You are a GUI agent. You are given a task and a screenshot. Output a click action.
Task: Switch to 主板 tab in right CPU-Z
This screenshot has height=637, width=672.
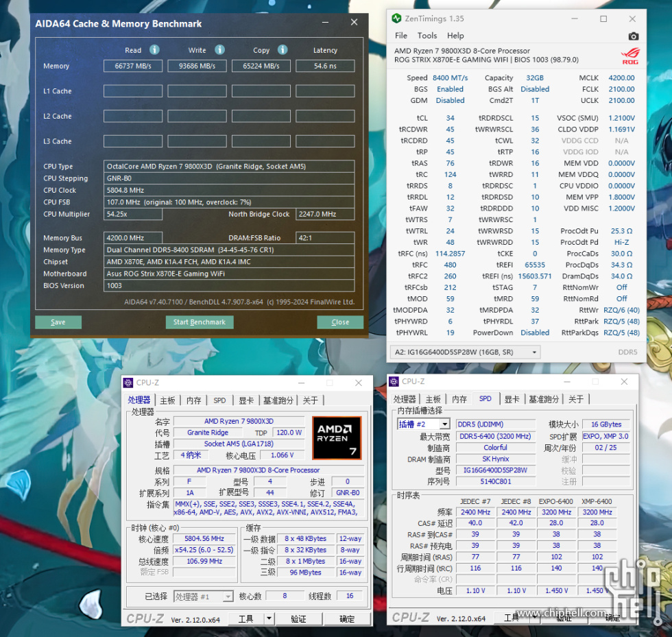click(x=433, y=399)
